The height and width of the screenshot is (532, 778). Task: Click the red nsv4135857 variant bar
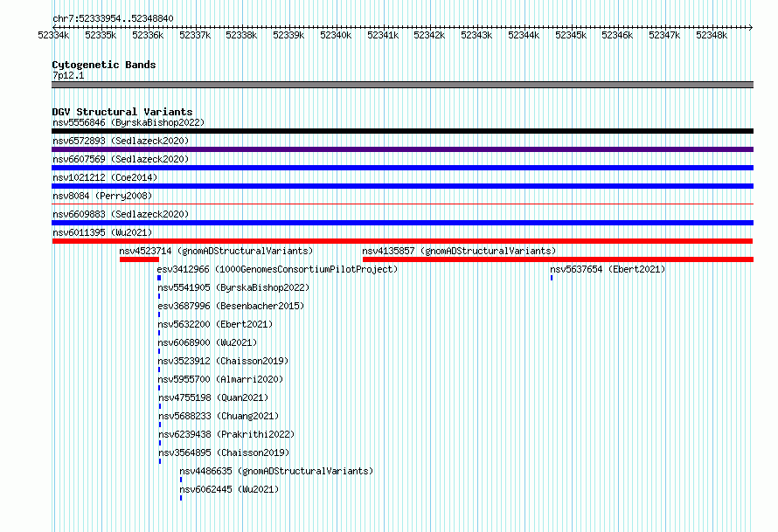[559, 259]
